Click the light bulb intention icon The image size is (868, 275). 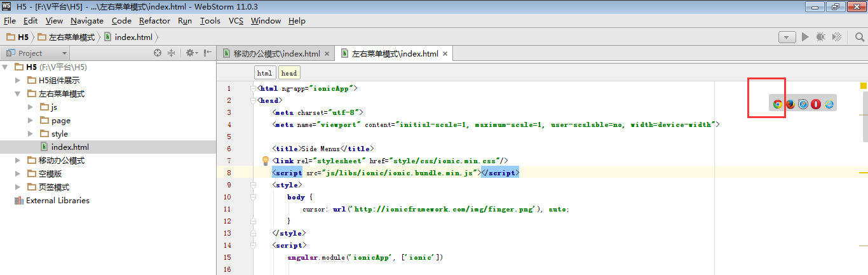(x=266, y=161)
